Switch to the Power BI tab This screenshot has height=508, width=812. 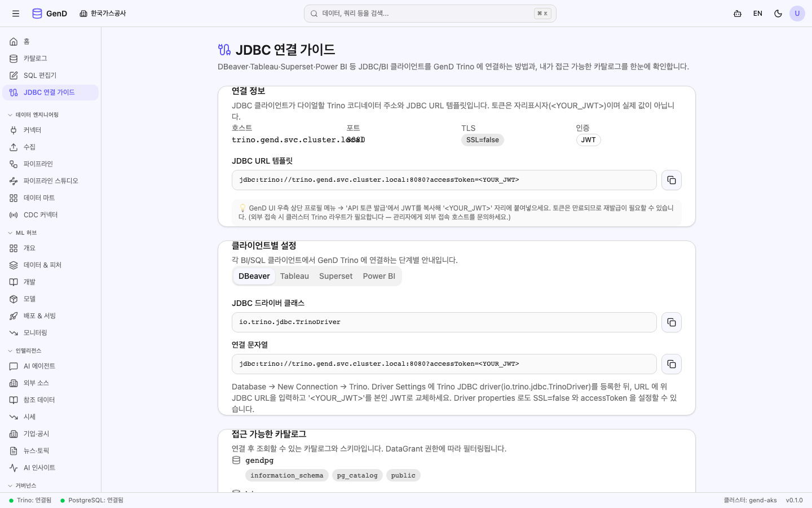pos(379,276)
